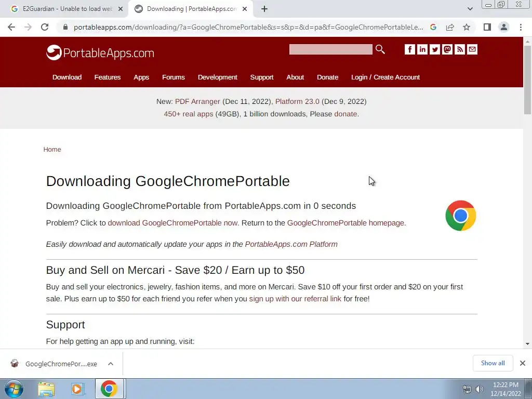
Task: Open the Donate menu item
Action: pos(327,77)
